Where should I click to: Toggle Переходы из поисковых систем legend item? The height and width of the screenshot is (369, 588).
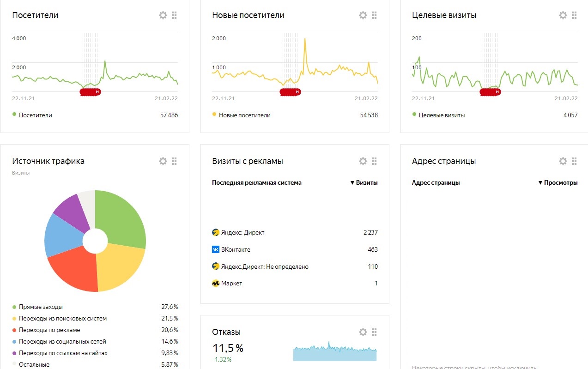pyautogui.click(x=60, y=318)
